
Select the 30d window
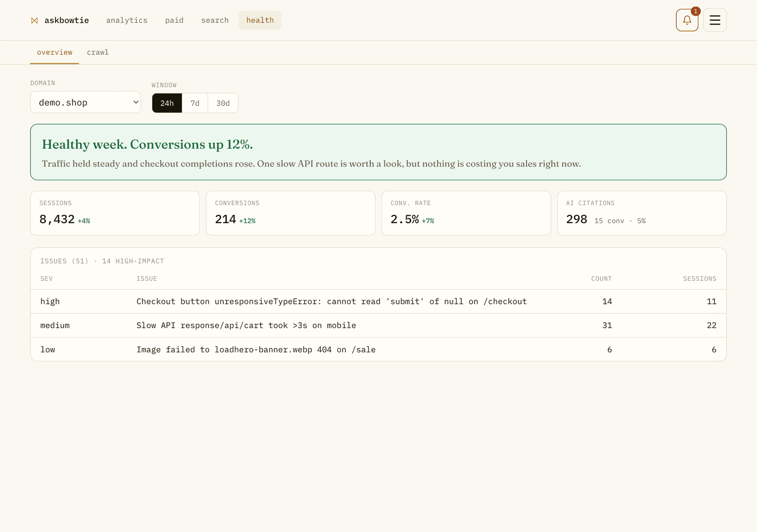(223, 103)
